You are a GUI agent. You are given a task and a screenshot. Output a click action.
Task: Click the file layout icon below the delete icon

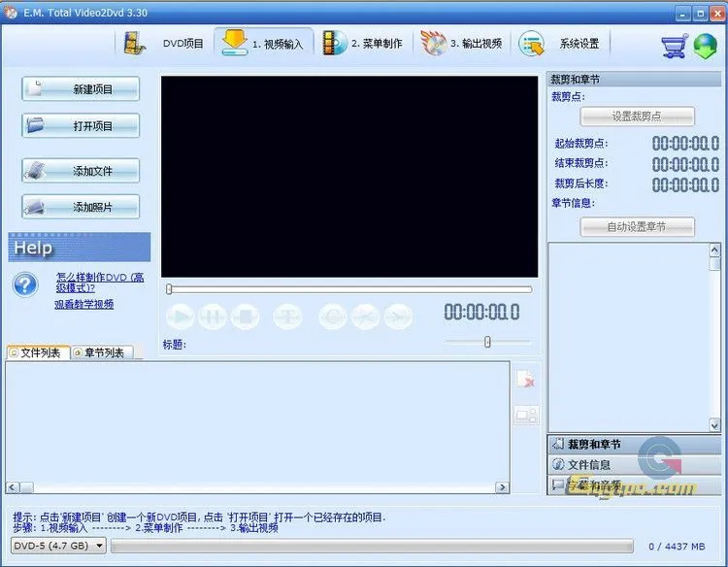click(526, 415)
